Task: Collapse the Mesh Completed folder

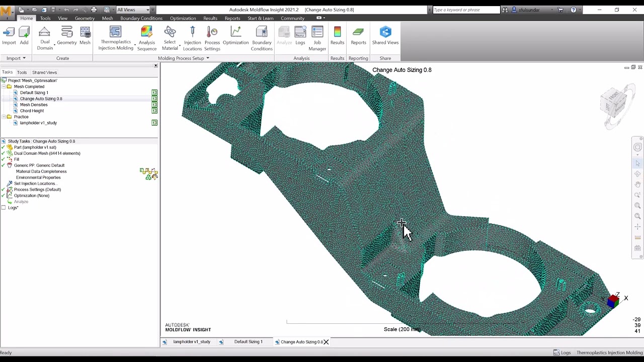Action: click(x=3, y=86)
